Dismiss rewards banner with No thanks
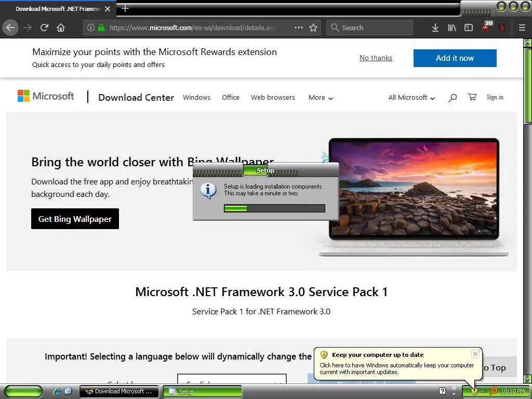Viewport: 532px width, 399px height. pyautogui.click(x=376, y=58)
